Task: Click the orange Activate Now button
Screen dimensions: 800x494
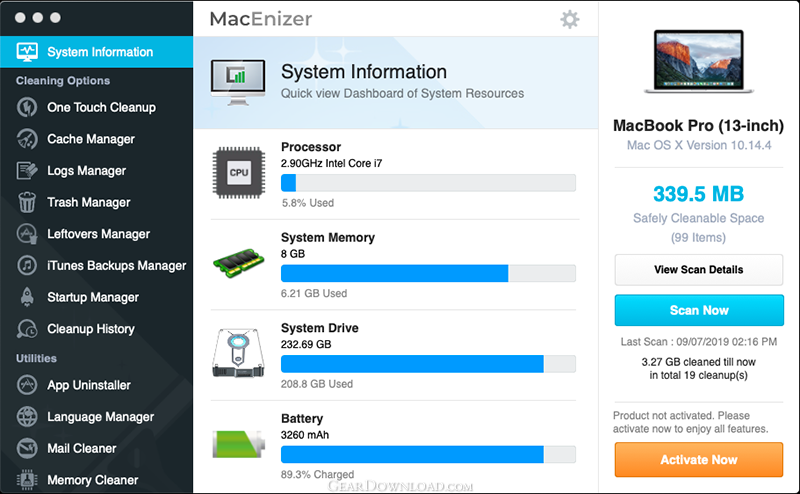Action: pyautogui.click(x=698, y=460)
